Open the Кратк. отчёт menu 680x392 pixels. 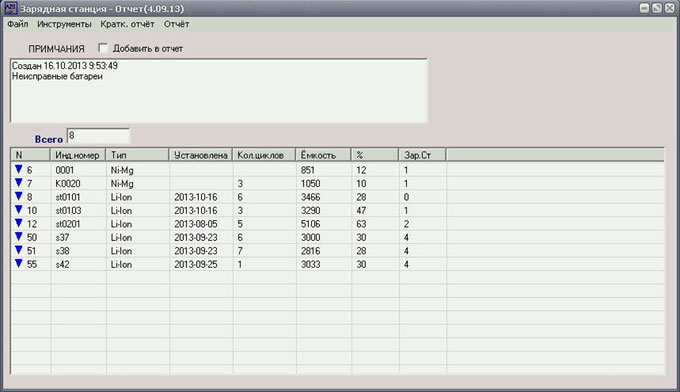point(128,24)
